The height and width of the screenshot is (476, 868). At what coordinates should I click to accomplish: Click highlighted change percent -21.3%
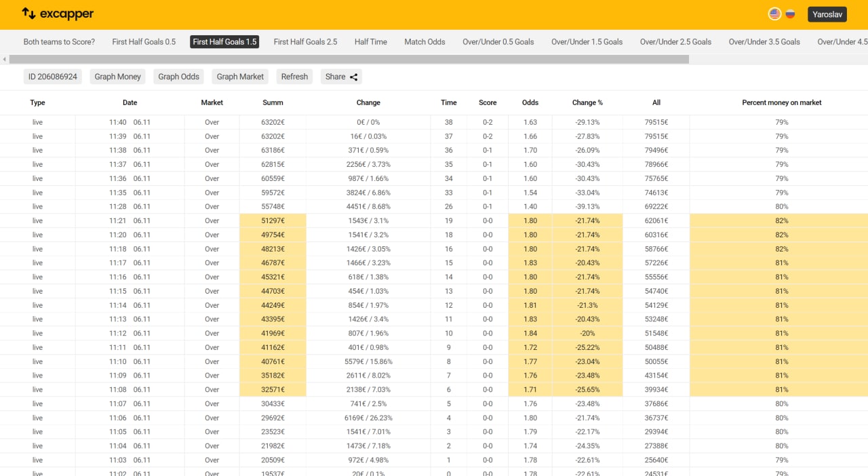pos(587,305)
